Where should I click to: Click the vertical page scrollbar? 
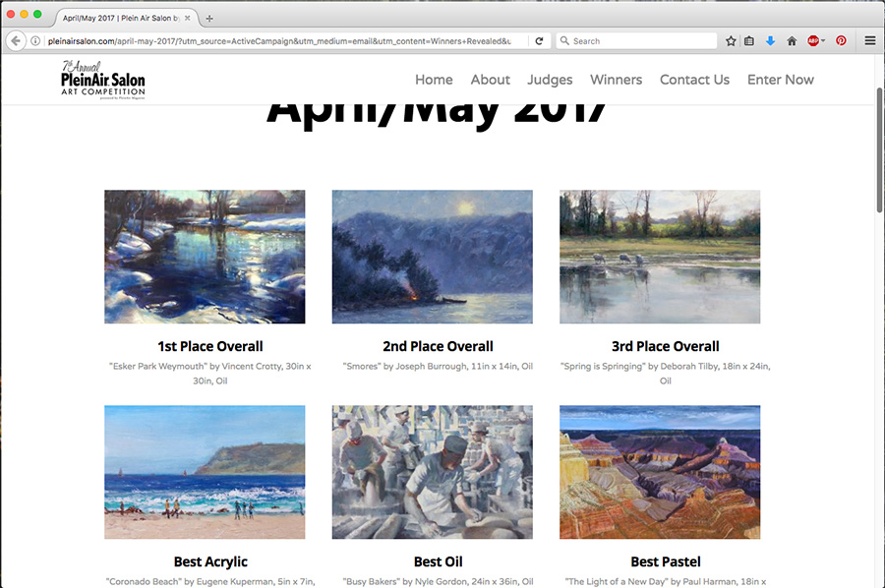coord(880,149)
